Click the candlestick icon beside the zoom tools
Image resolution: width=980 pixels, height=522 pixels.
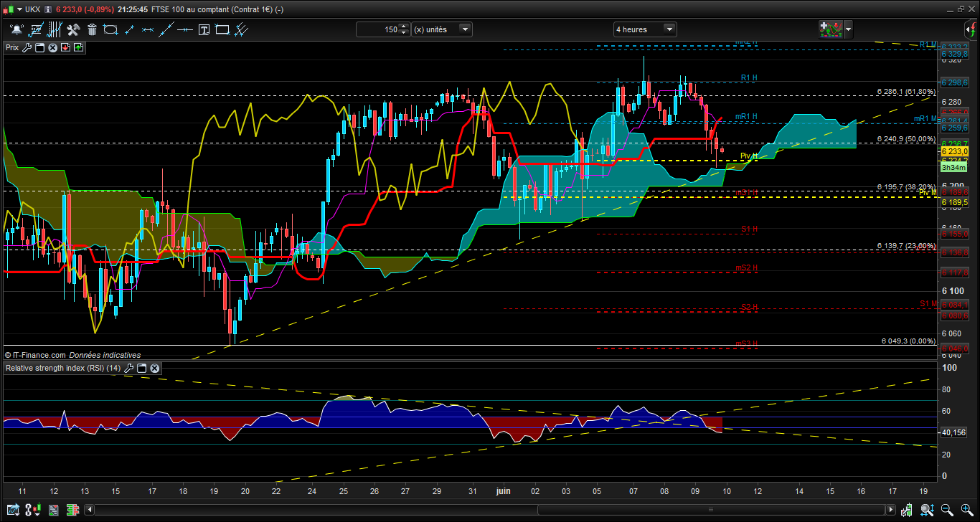[x=908, y=510]
